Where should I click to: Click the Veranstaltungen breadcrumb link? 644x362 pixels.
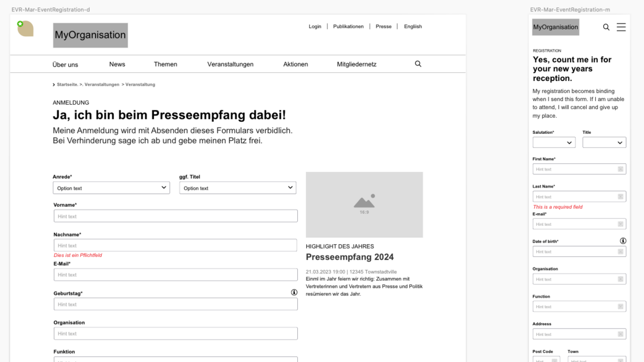point(102,84)
